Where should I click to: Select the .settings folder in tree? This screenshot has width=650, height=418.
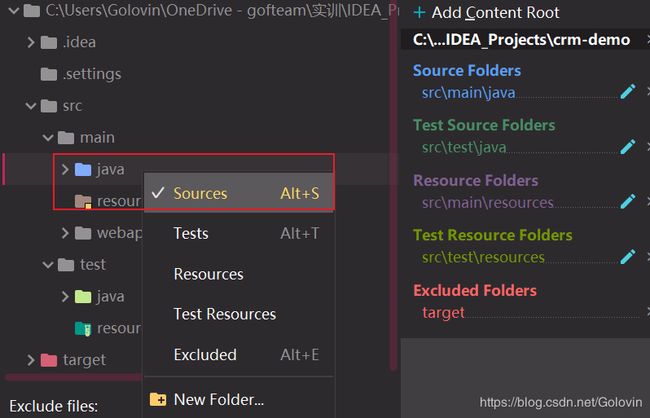click(81, 74)
